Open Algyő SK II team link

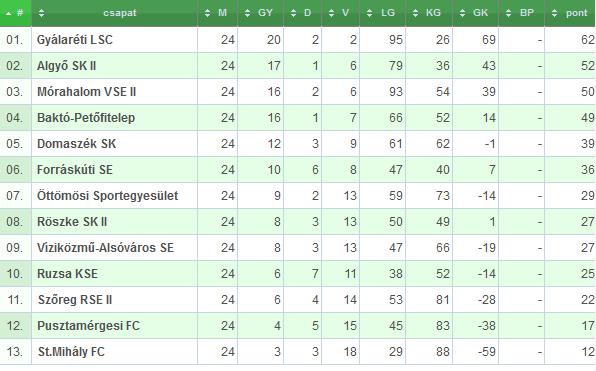67,66
